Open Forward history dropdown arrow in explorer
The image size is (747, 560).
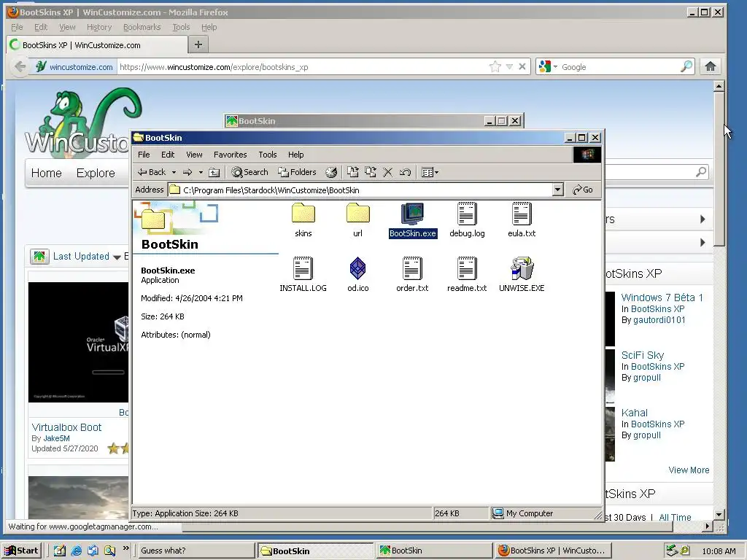(x=201, y=172)
